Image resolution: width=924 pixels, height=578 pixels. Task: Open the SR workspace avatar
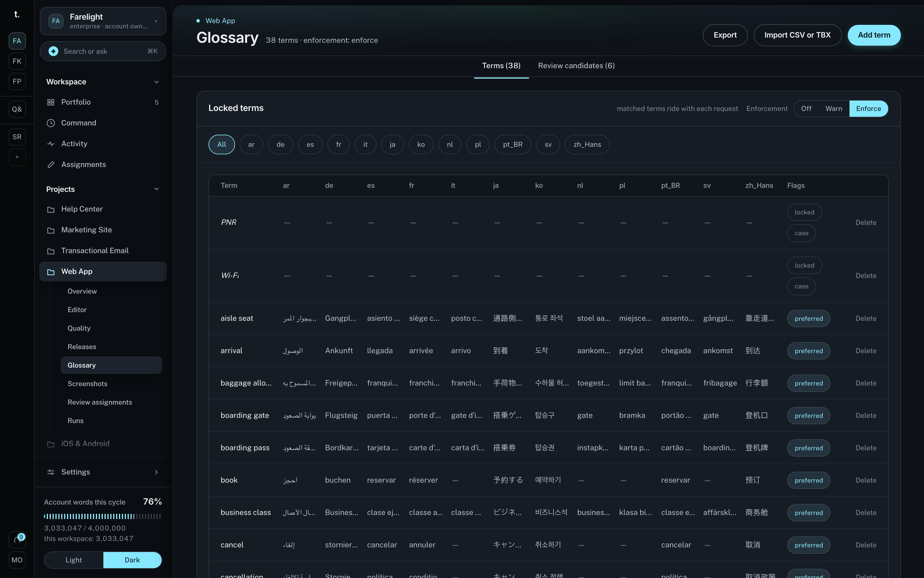17,137
